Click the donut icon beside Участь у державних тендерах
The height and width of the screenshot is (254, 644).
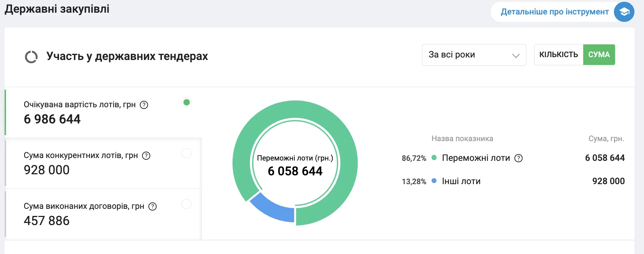pos(31,57)
